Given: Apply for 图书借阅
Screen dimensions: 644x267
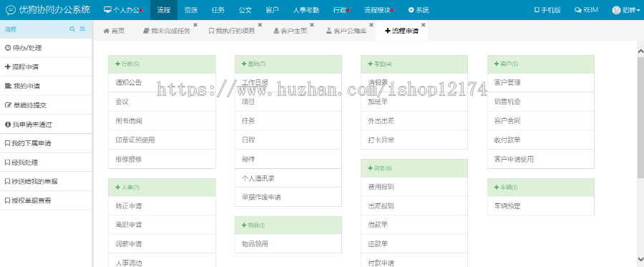Looking at the screenshot, I should pos(162,121).
